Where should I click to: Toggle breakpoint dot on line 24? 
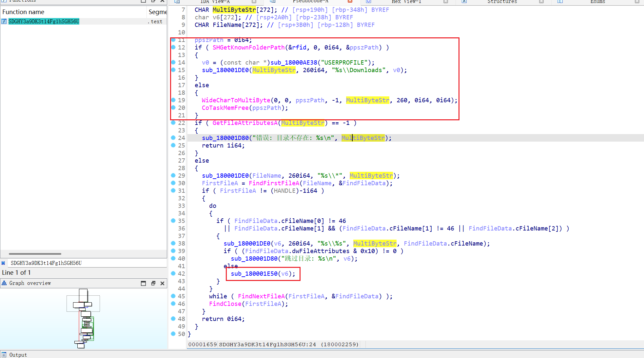(x=173, y=138)
